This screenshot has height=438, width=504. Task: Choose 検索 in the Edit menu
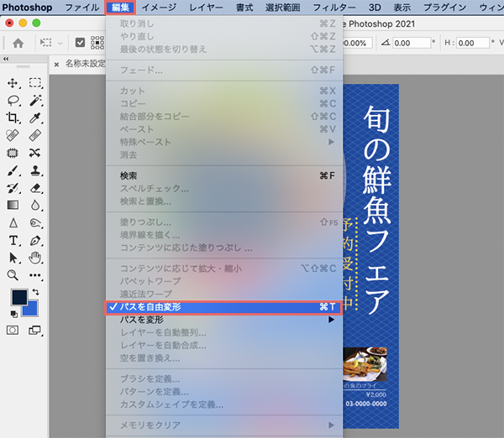[x=224, y=175]
